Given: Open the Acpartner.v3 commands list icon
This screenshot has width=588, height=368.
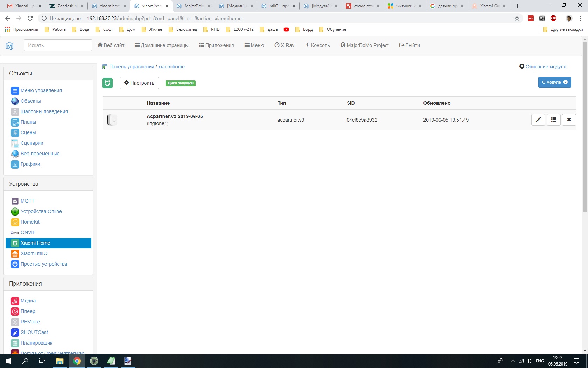Looking at the screenshot, I should pyautogui.click(x=554, y=120).
